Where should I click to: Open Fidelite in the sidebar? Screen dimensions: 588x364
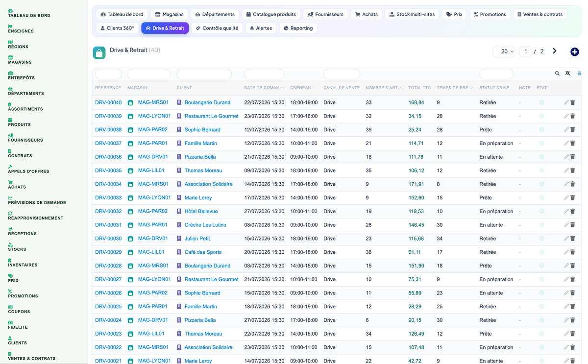coord(18,325)
